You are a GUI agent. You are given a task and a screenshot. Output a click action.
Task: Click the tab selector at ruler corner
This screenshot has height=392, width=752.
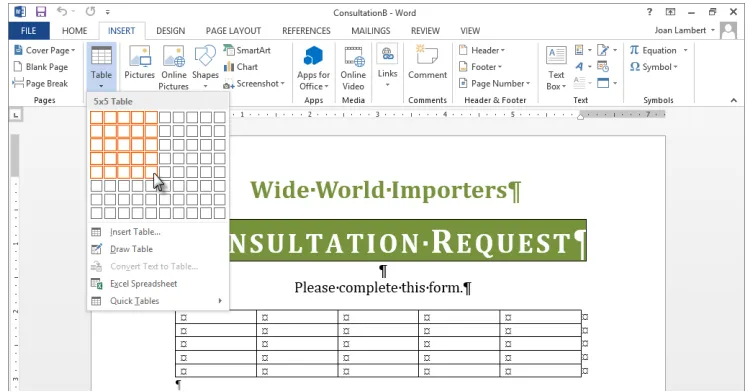pos(16,115)
